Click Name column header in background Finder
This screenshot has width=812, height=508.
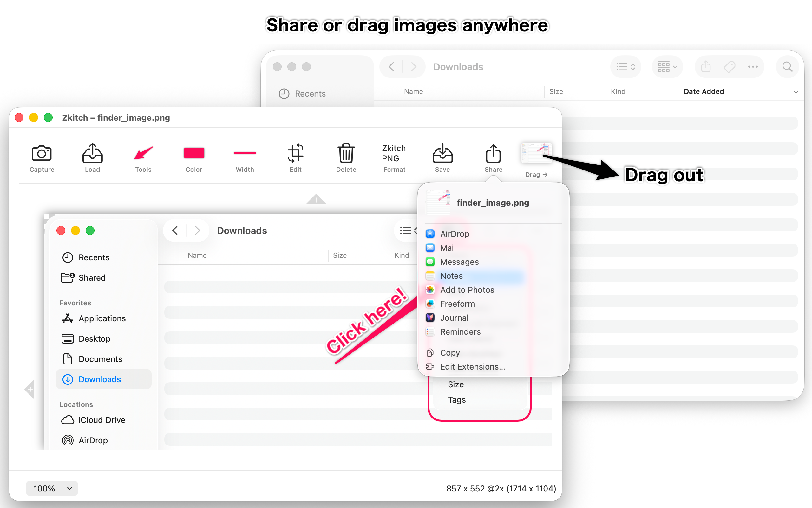(413, 91)
